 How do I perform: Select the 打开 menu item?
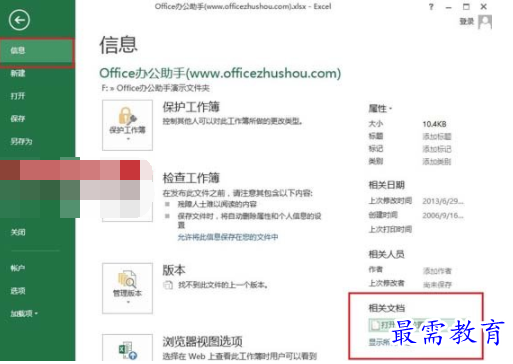[x=18, y=96]
